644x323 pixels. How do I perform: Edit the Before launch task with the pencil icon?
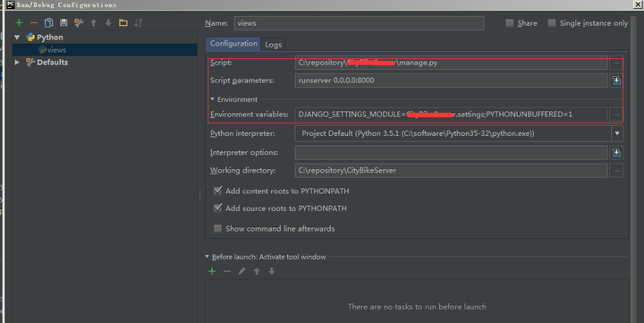tap(241, 271)
